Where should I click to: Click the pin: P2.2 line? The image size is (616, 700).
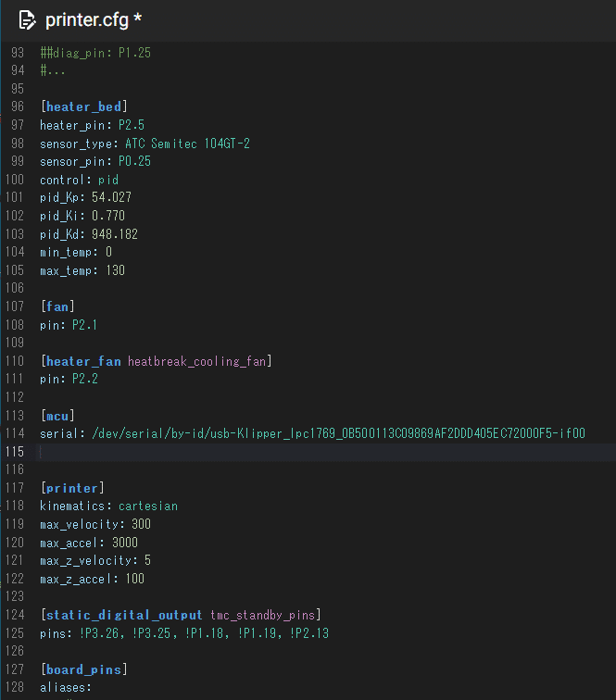coord(69,379)
